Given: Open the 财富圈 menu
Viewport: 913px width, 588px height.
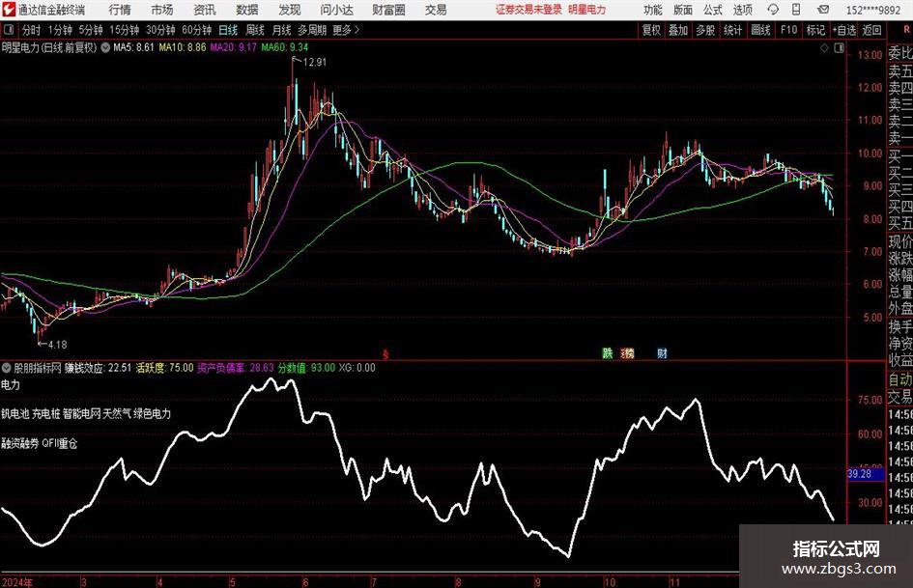Looking at the screenshot, I should click(388, 10).
